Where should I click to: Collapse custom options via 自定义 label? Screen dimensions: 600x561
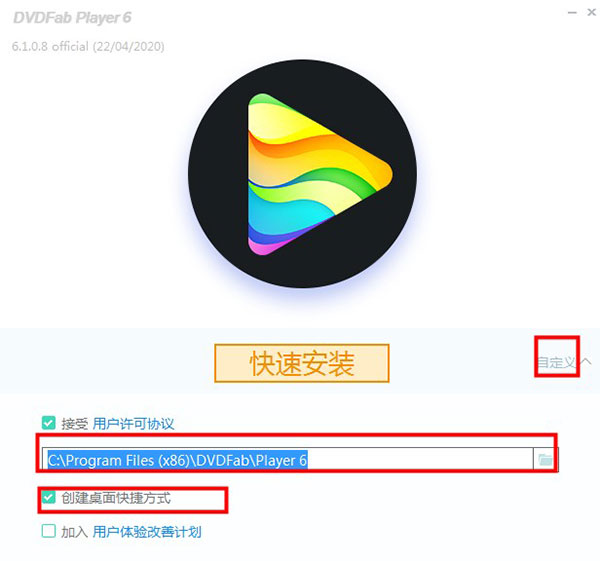pyautogui.click(x=556, y=362)
